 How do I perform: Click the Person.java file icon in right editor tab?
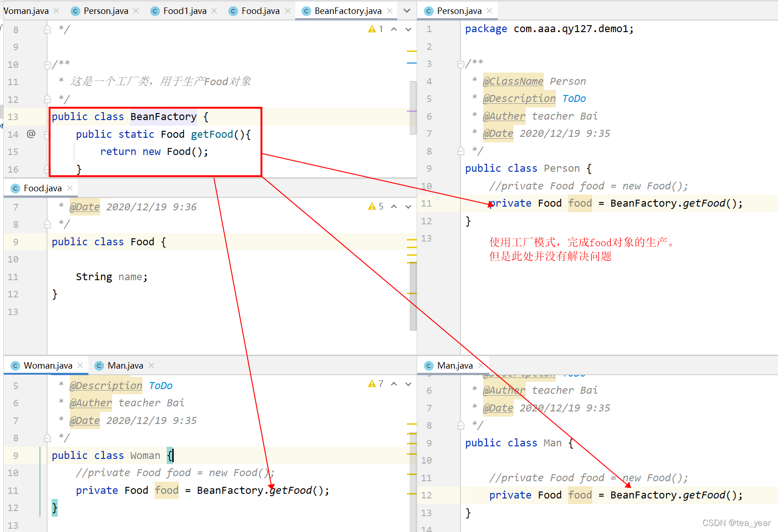coord(429,11)
